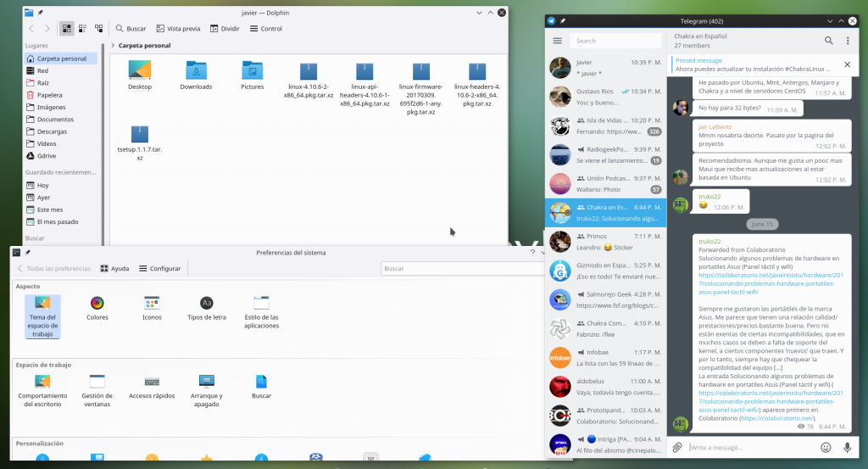This screenshot has height=469, width=868.
Task: Focus the Buscar field in preferences
Action: [x=462, y=269]
